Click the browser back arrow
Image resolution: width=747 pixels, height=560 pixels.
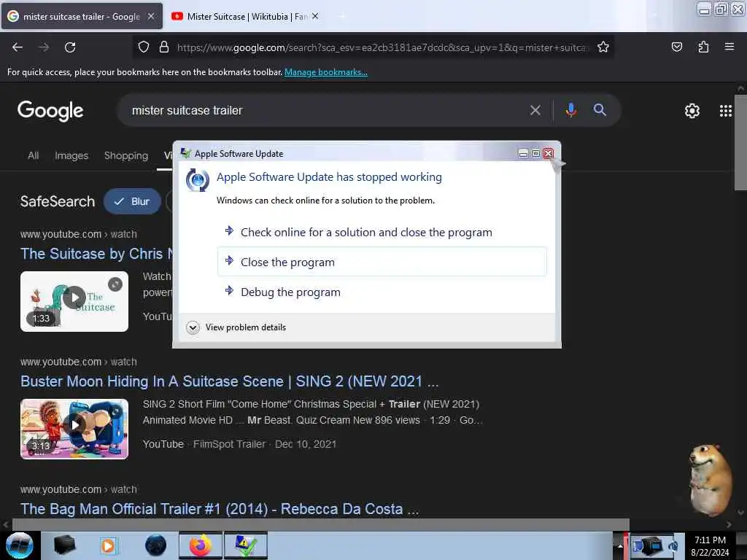pyautogui.click(x=18, y=47)
